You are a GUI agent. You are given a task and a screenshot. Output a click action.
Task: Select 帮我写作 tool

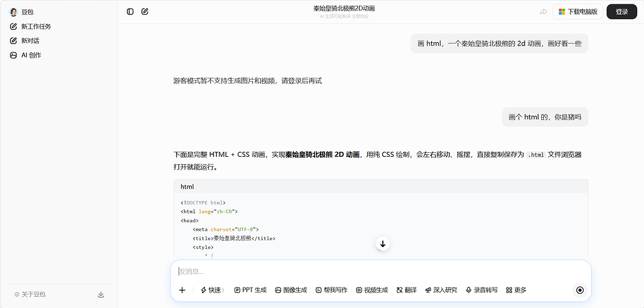332,290
